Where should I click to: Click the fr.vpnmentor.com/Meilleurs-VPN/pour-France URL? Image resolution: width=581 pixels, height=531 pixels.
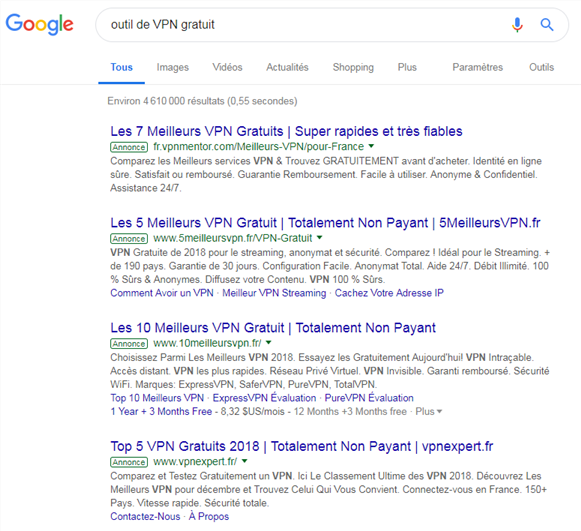coord(259,147)
